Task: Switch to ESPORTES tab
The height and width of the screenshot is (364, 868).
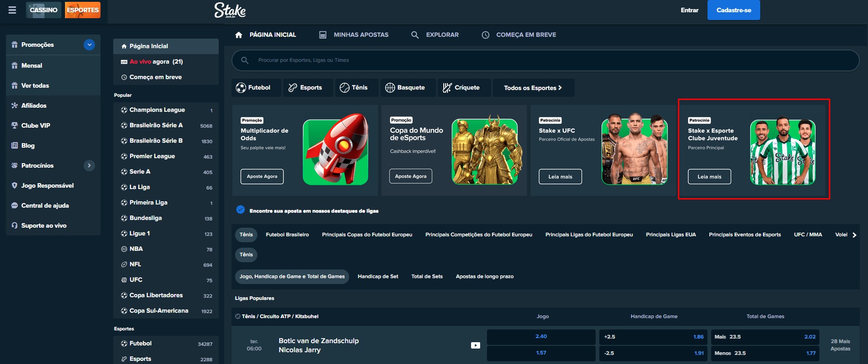Action: click(x=83, y=10)
